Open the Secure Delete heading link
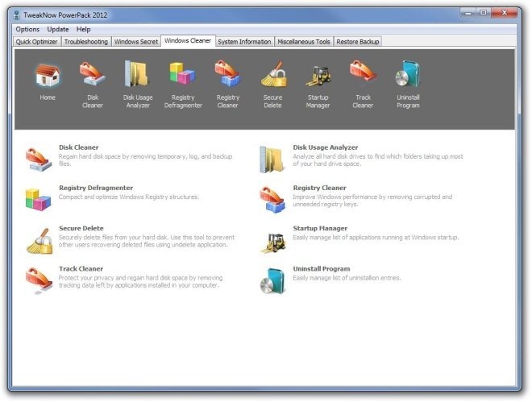The height and width of the screenshot is (402, 532). (81, 228)
